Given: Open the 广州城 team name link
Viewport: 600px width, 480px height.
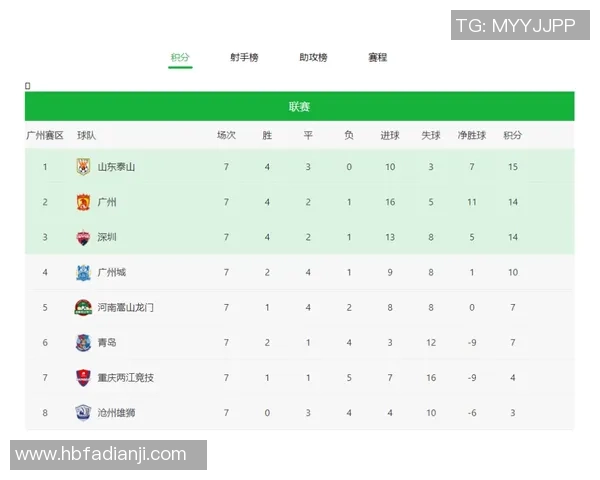Looking at the screenshot, I should coord(112,272).
